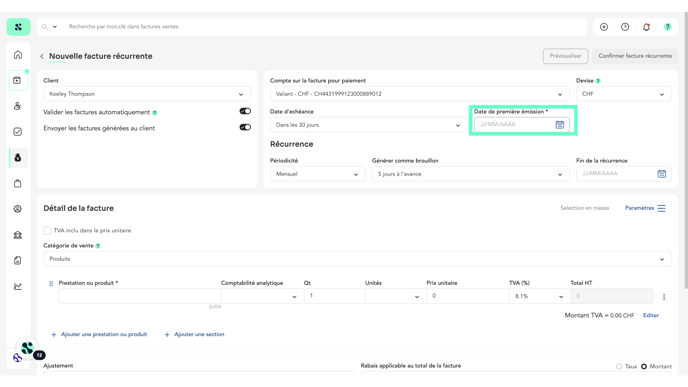The image size is (688, 387).
Task: Click the Prix unitaire field
Action: coord(468,296)
